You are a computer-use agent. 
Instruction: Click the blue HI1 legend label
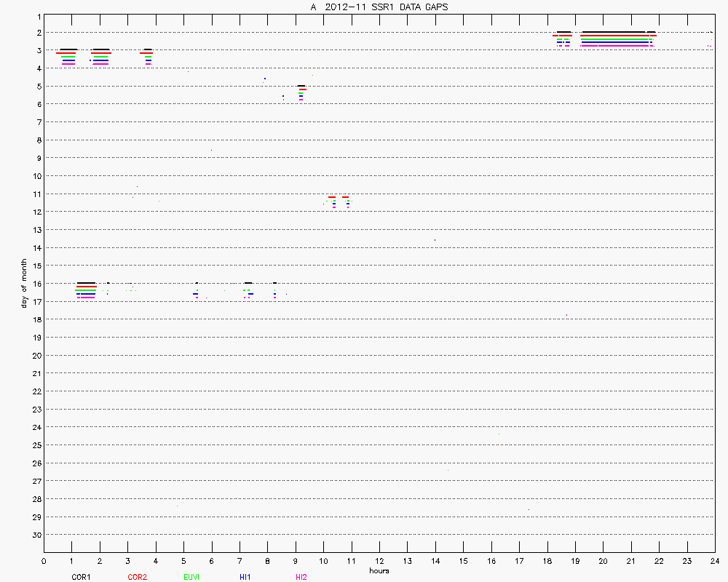coord(245,577)
